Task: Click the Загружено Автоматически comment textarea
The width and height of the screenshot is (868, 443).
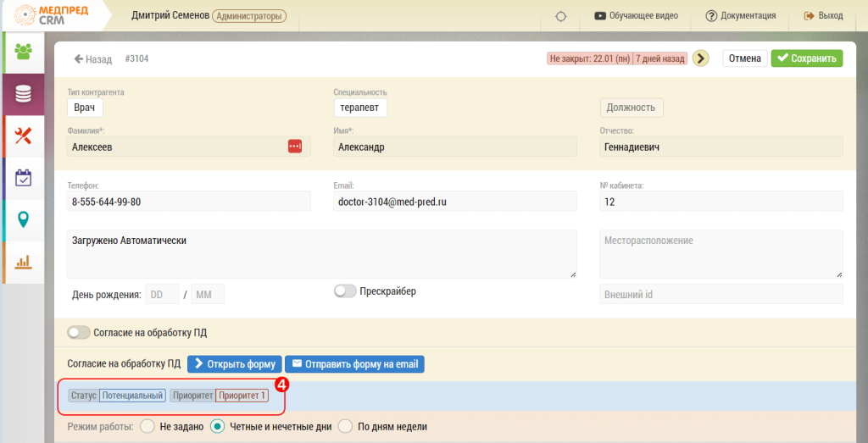Action: 321,254
